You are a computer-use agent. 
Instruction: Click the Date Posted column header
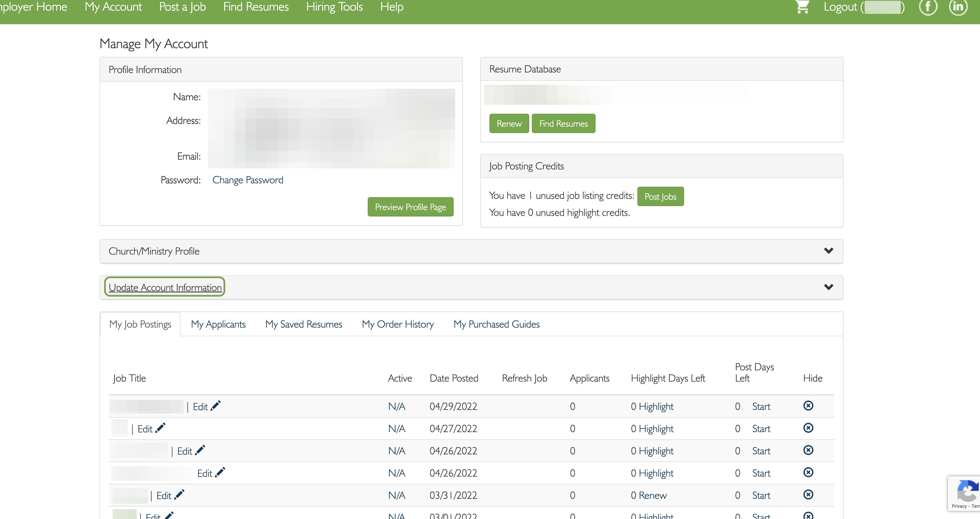454,378
